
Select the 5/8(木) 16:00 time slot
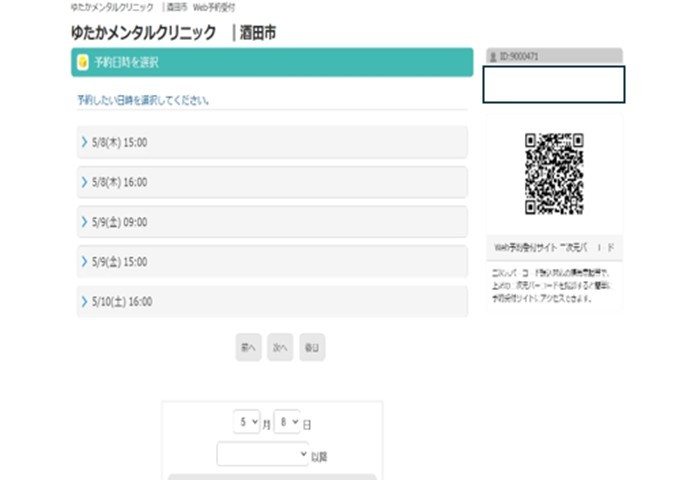(272, 182)
